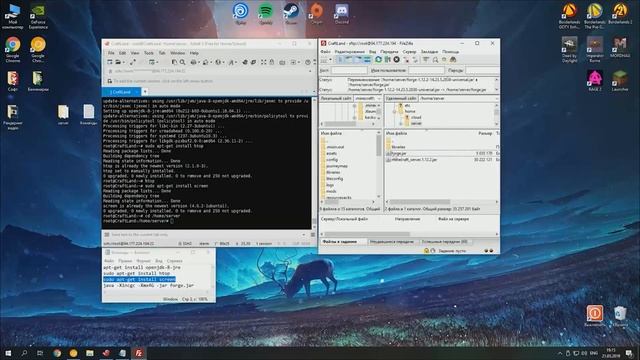Open FileZilla Сервер menu
Screen dimensions: 640x360
pyautogui.click(x=409, y=52)
